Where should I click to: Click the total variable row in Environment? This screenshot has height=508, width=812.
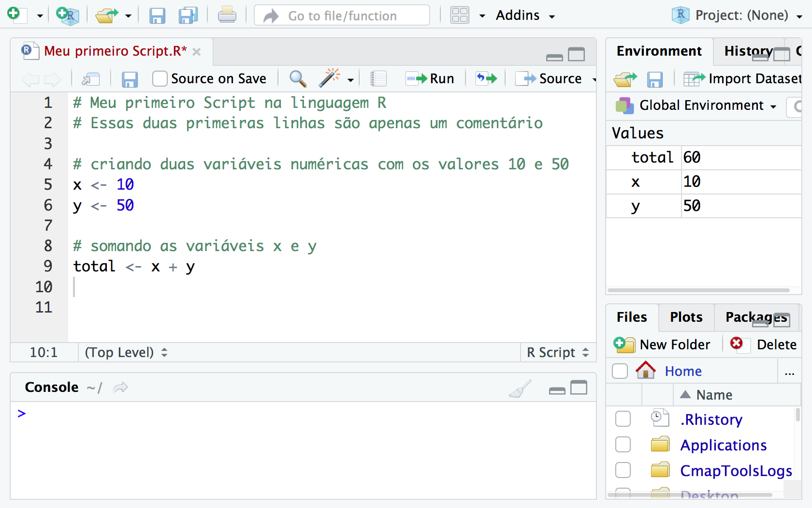704,157
